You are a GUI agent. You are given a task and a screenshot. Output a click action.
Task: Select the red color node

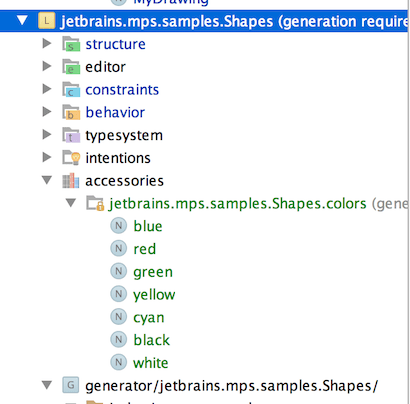pos(145,249)
